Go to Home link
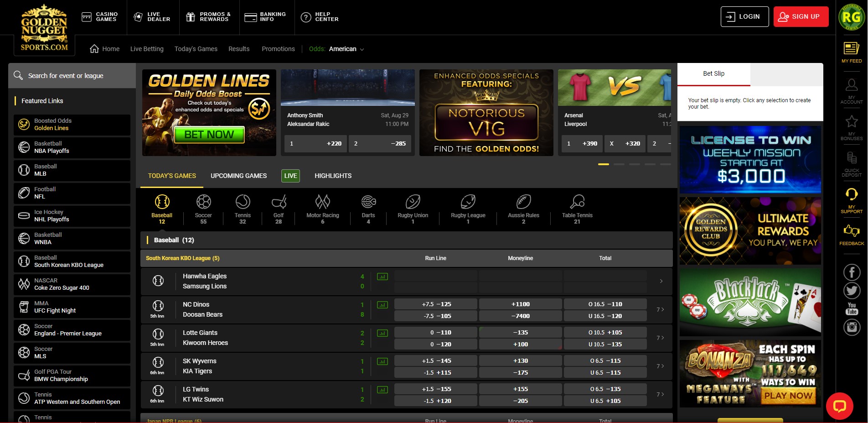The height and width of the screenshot is (423, 868). 105,49
